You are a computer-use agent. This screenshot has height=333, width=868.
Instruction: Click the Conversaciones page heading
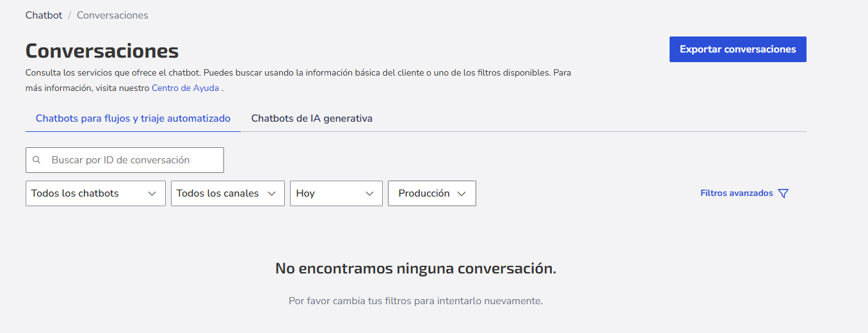tap(102, 51)
